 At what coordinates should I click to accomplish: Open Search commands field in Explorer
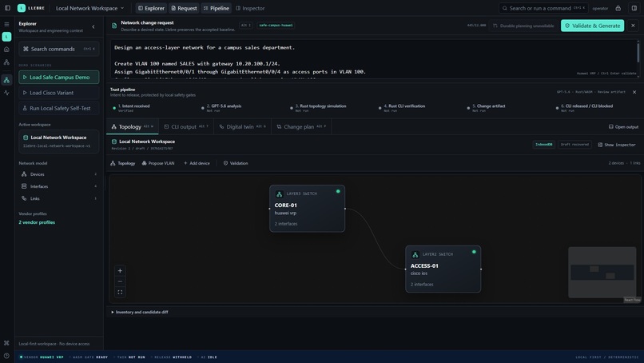(x=59, y=49)
